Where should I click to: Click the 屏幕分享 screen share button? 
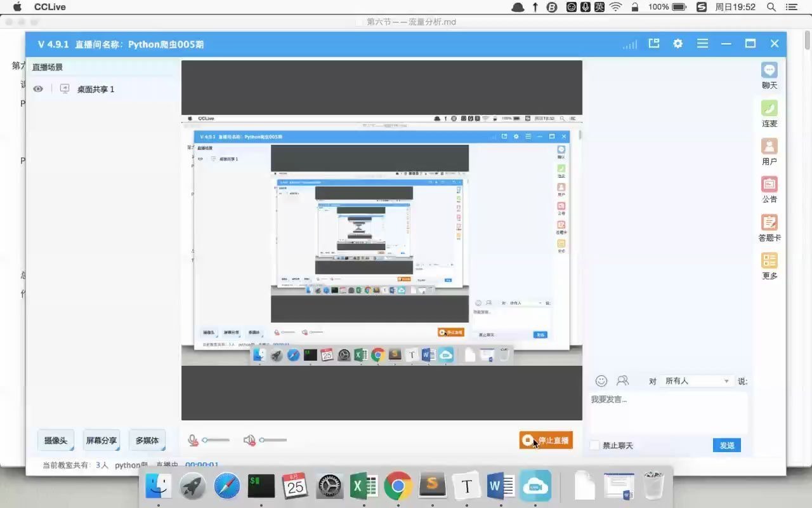pyautogui.click(x=101, y=440)
